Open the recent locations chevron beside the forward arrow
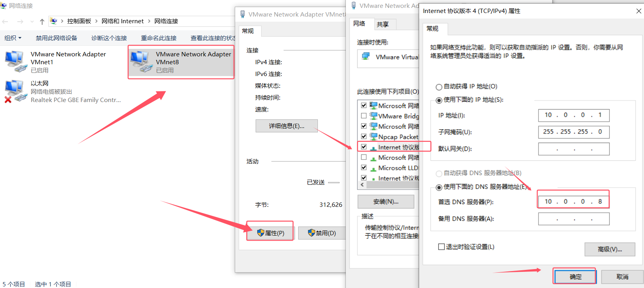Viewport: 644px width, 288px height. click(x=32, y=22)
